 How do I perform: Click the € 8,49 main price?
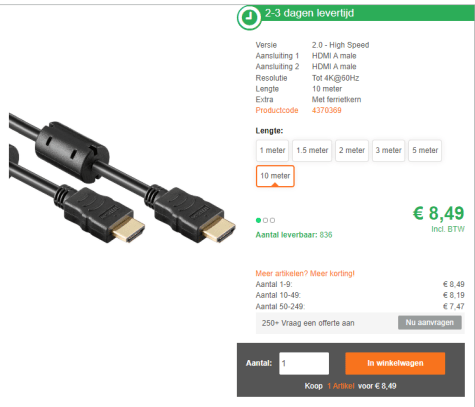point(438,213)
